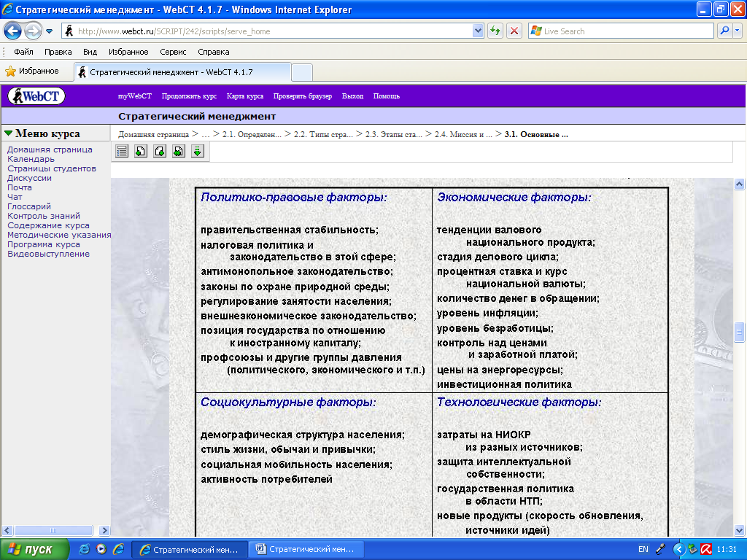The width and height of the screenshot is (747, 560).
Task: Click the Stop loading button
Action: point(514,31)
